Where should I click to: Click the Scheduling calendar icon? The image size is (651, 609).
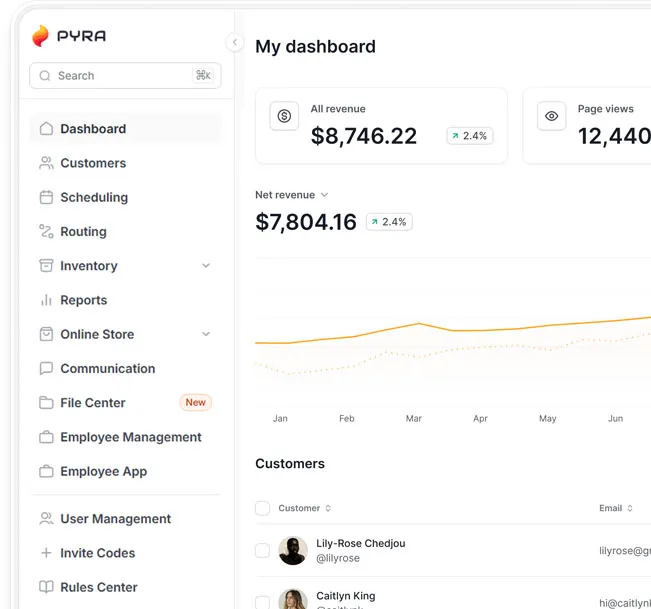(46, 197)
